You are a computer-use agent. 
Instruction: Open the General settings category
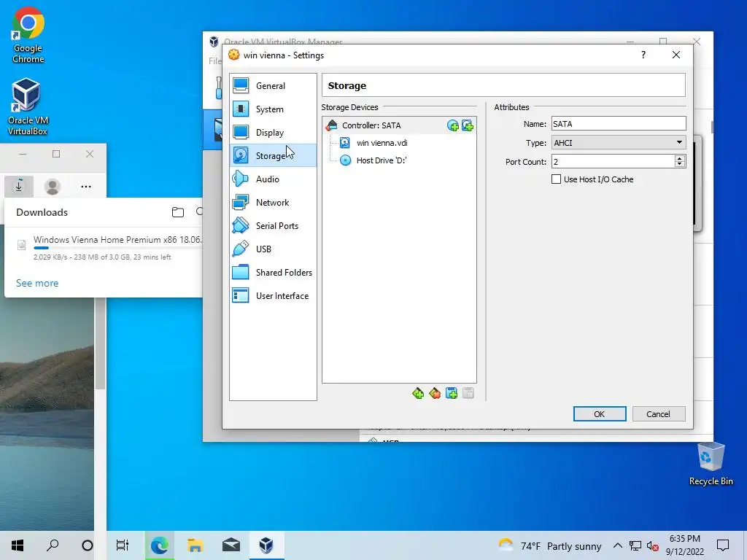273,86
